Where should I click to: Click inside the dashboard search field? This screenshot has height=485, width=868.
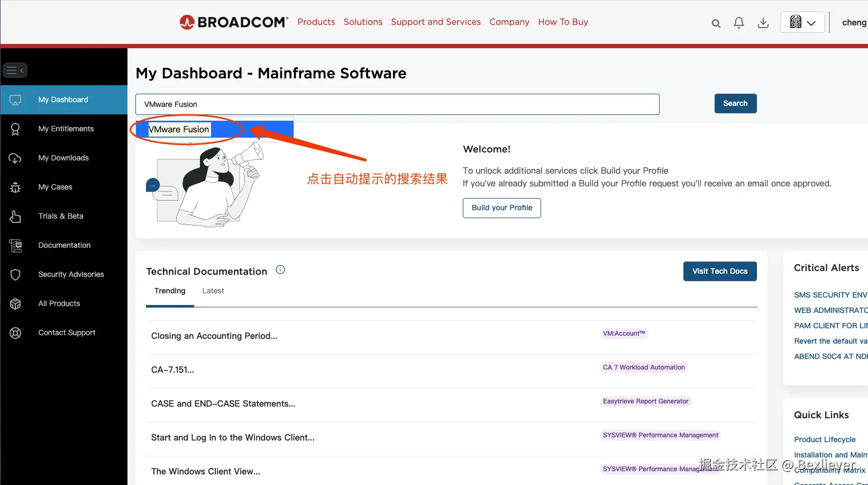[397, 104]
